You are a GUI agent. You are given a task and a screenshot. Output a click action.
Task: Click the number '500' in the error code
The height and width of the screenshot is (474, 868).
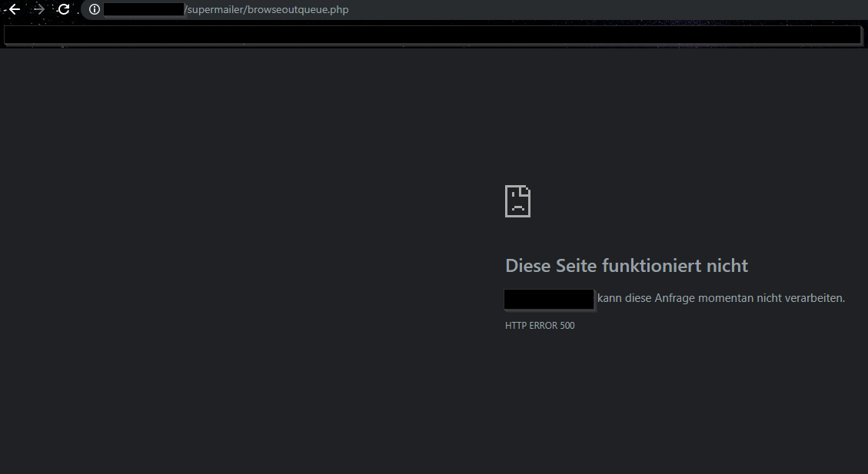pos(567,326)
